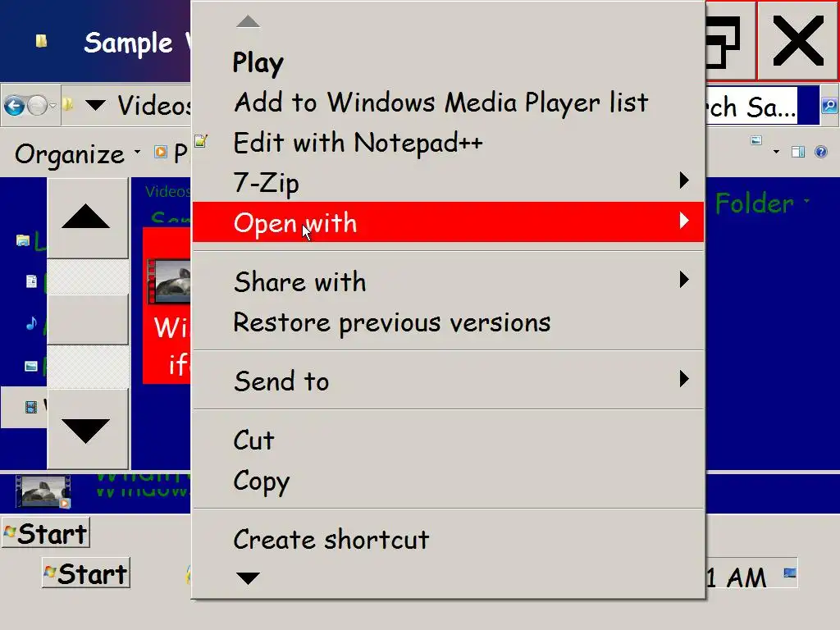The width and height of the screenshot is (840, 630).
Task: Close the Sample Videos window
Action: click(798, 41)
